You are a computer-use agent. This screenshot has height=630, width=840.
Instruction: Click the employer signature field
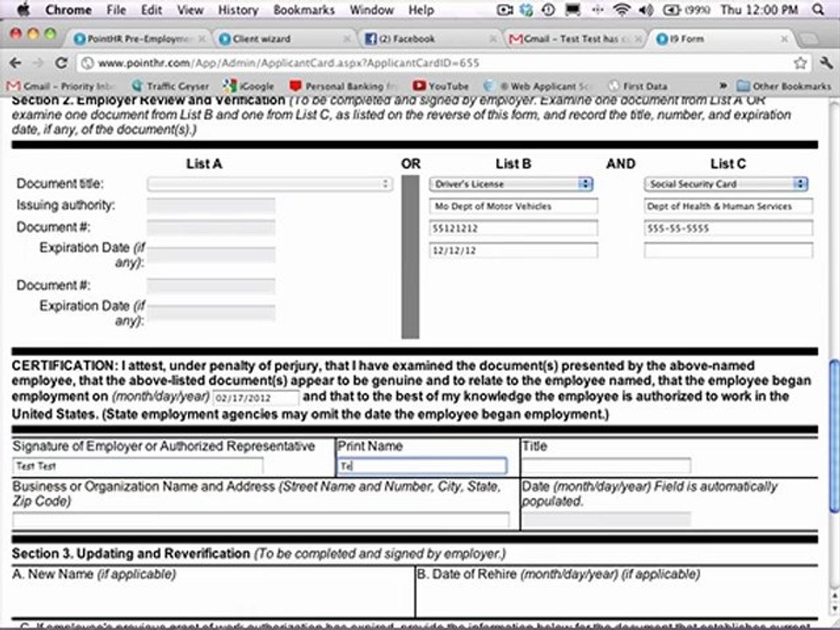click(x=137, y=466)
